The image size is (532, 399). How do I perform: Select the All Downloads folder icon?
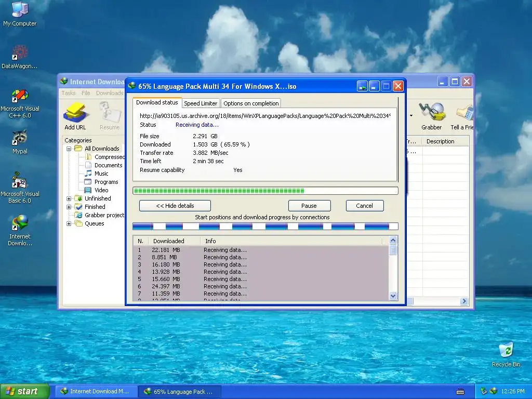(78, 148)
